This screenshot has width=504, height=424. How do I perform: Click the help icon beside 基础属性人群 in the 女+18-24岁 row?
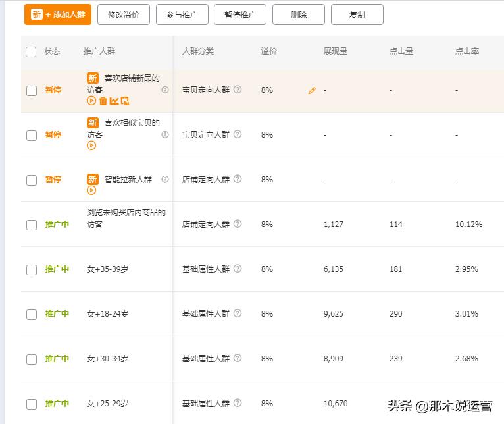[238, 313]
